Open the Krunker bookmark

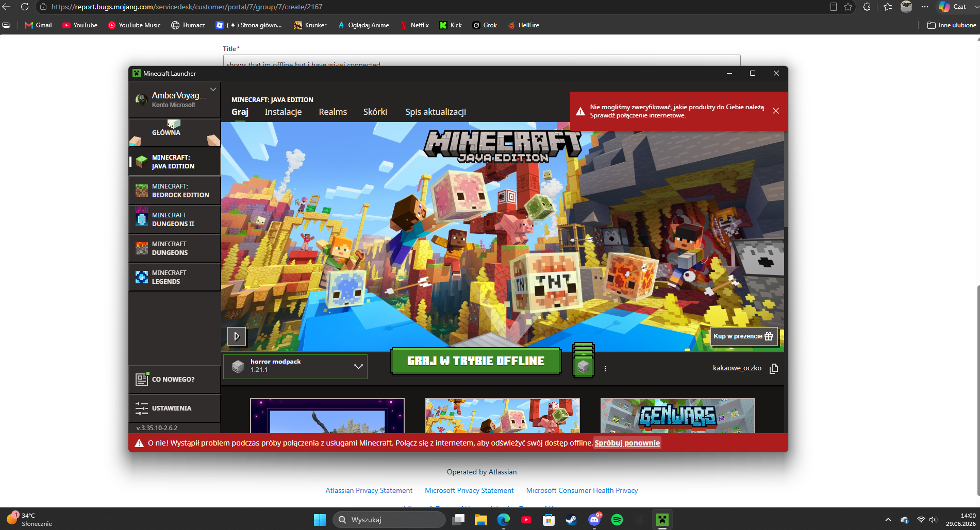(x=310, y=25)
